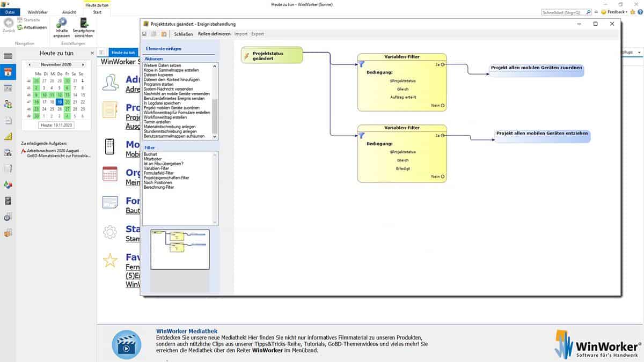Click the star favorites icon on start page
This screenshot has height=362, width=644.
coord(110,260)
